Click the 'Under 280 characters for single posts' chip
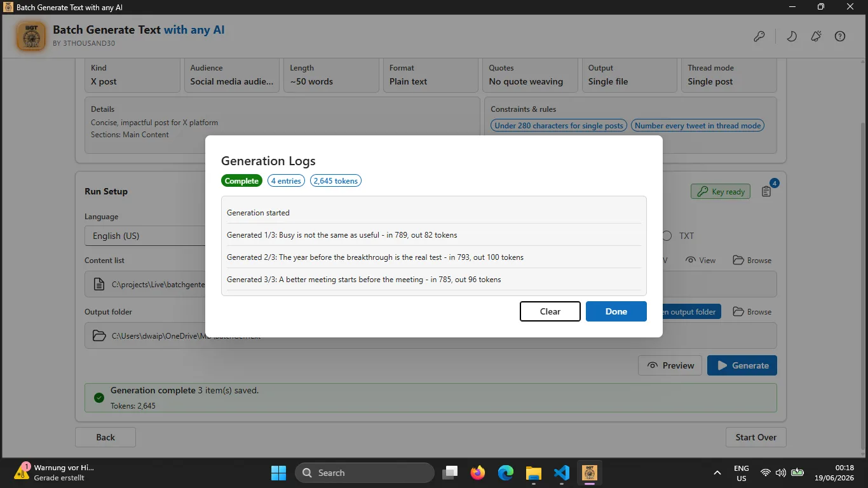 pyautogui.click(x=559, y=126)
